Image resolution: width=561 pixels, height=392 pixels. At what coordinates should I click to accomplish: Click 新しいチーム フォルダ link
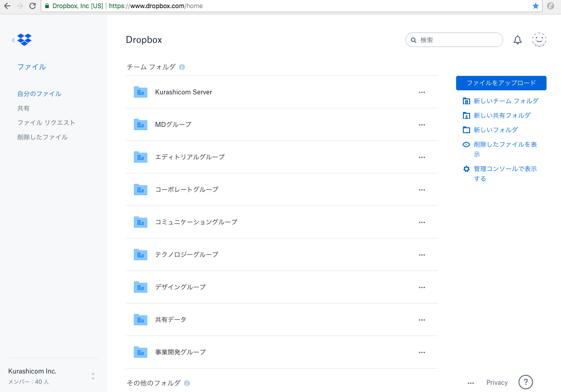coord(500,101)
